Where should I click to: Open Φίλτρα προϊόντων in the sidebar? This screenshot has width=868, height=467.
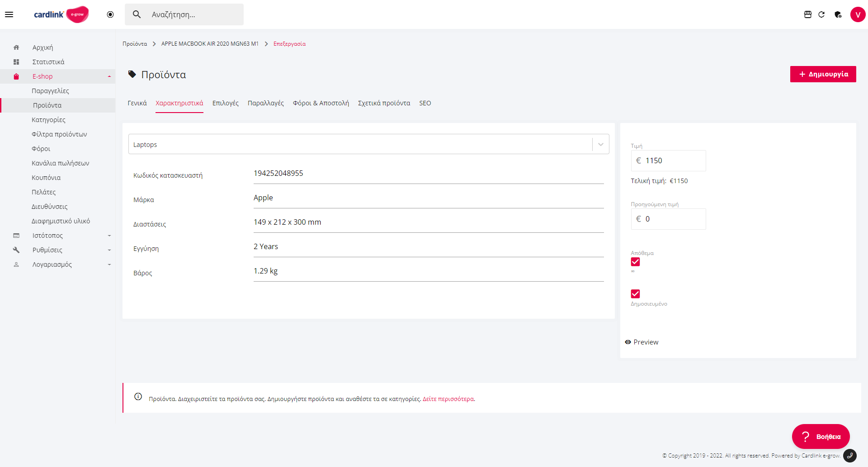click(x=59, y=134)
